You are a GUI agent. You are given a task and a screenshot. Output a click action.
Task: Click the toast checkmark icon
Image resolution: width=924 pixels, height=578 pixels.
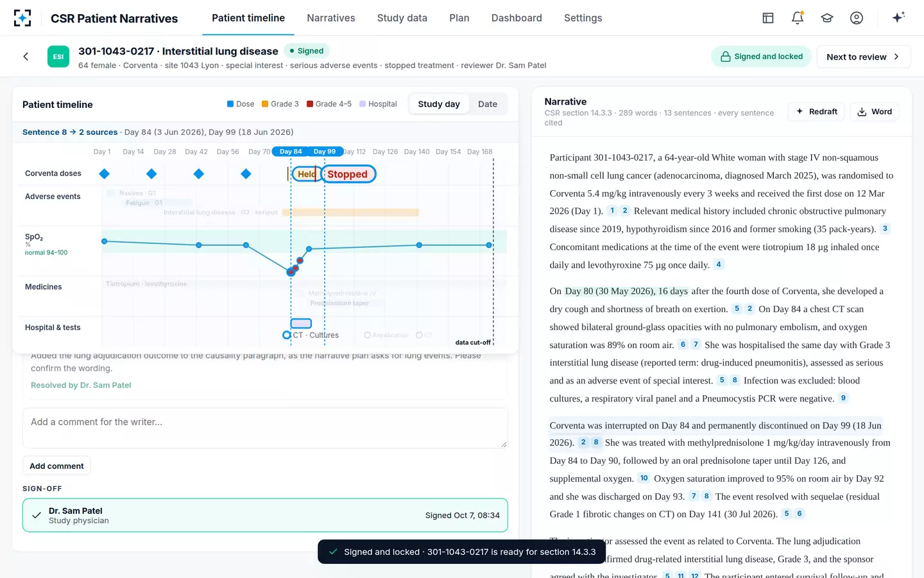[333, 552]
